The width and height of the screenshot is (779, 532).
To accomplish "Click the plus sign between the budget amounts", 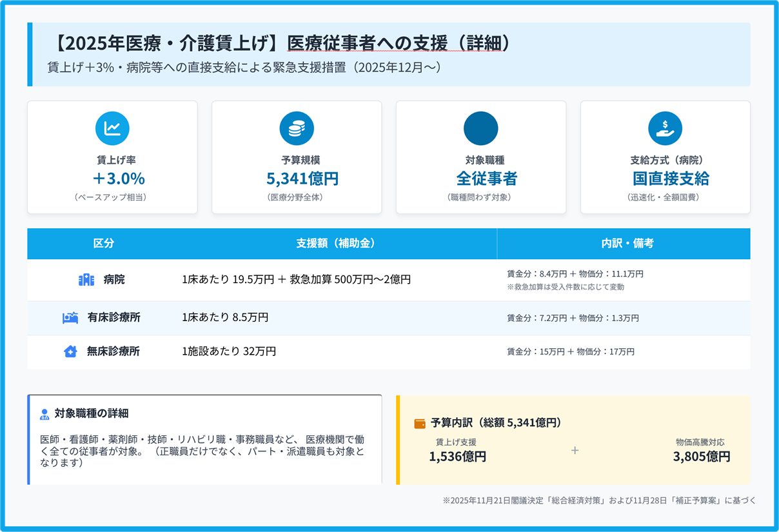I will pyautogui.click(x=575, y=450).
